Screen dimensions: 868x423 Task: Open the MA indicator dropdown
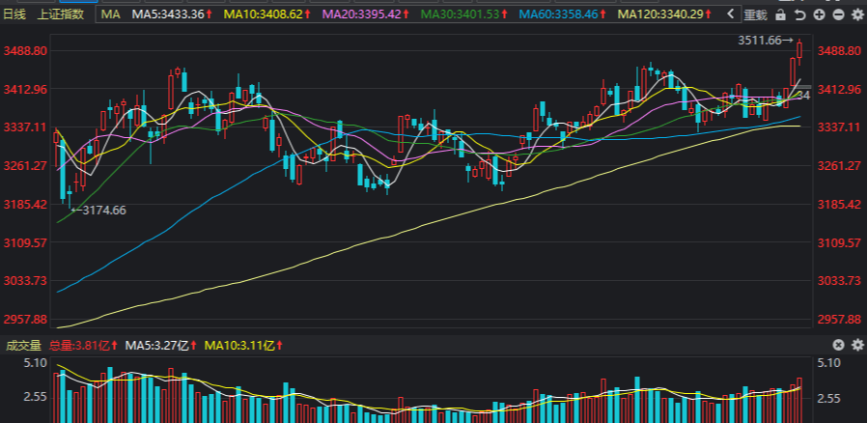[x=111, y=14]
